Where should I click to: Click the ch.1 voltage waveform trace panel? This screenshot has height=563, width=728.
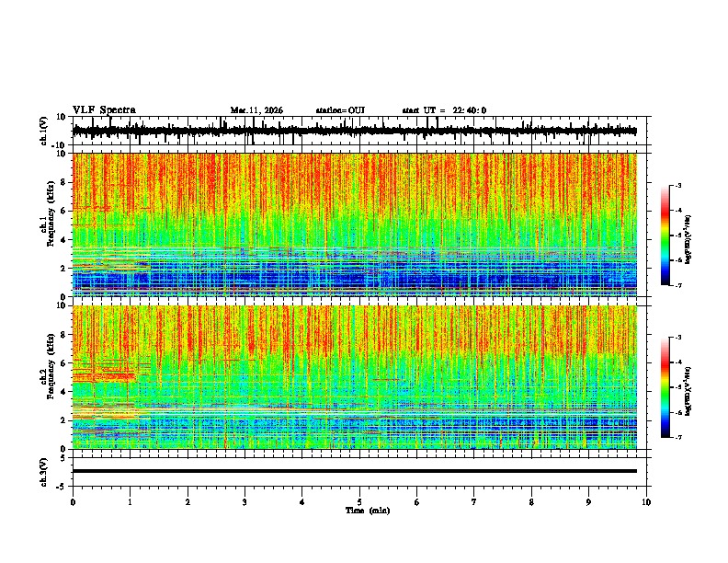(x=358, y=131)
